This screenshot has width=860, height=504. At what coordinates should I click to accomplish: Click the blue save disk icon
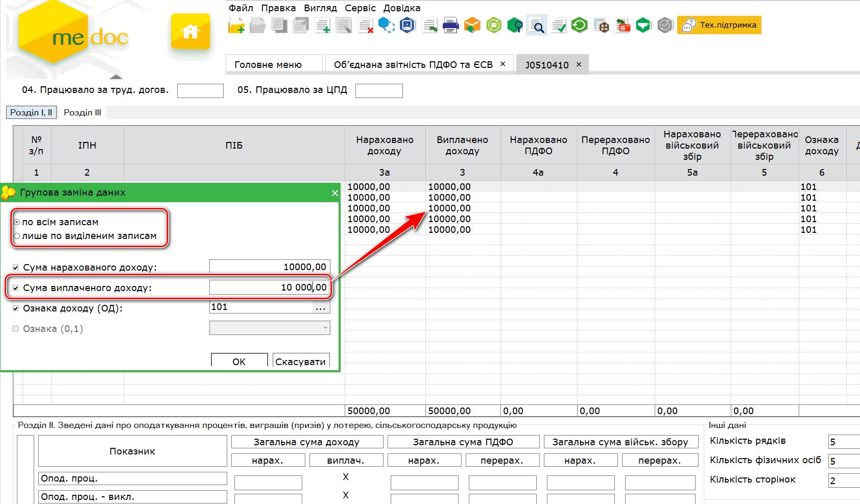pos(408,25)
